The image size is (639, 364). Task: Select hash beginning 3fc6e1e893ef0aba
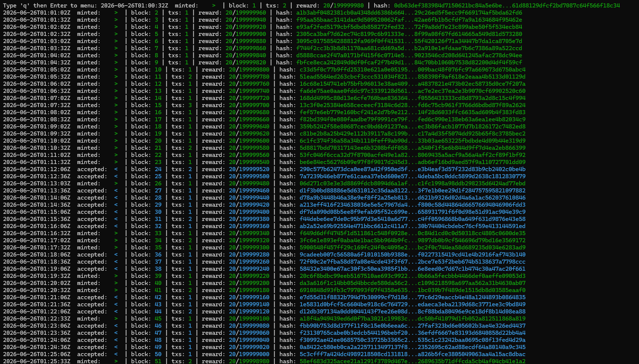412,240
